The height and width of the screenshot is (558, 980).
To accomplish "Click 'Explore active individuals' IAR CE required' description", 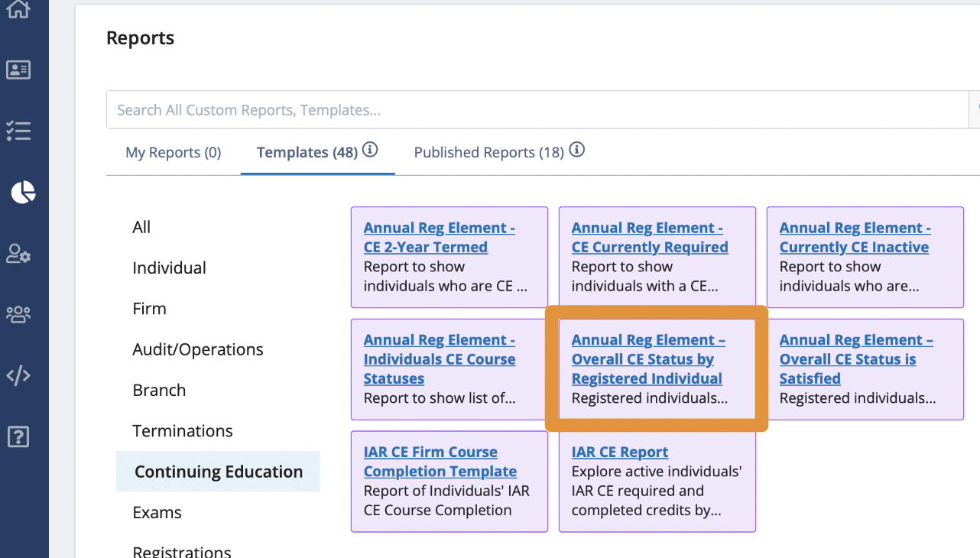I will tap(657, 491).
